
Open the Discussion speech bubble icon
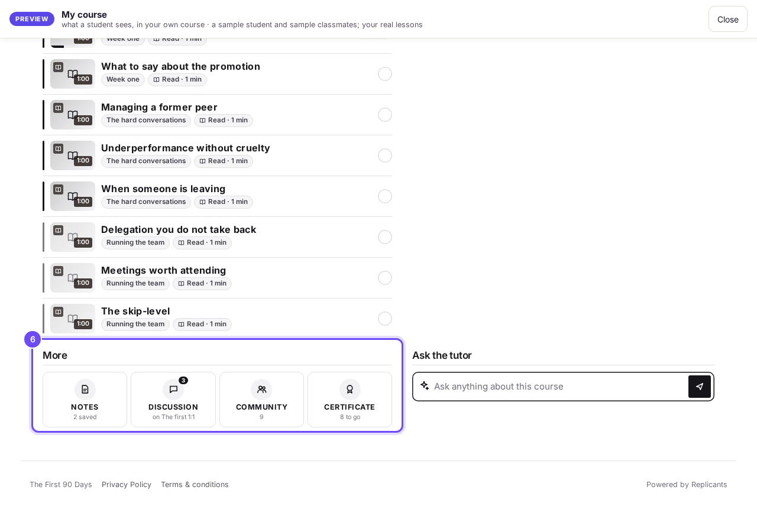173,390
